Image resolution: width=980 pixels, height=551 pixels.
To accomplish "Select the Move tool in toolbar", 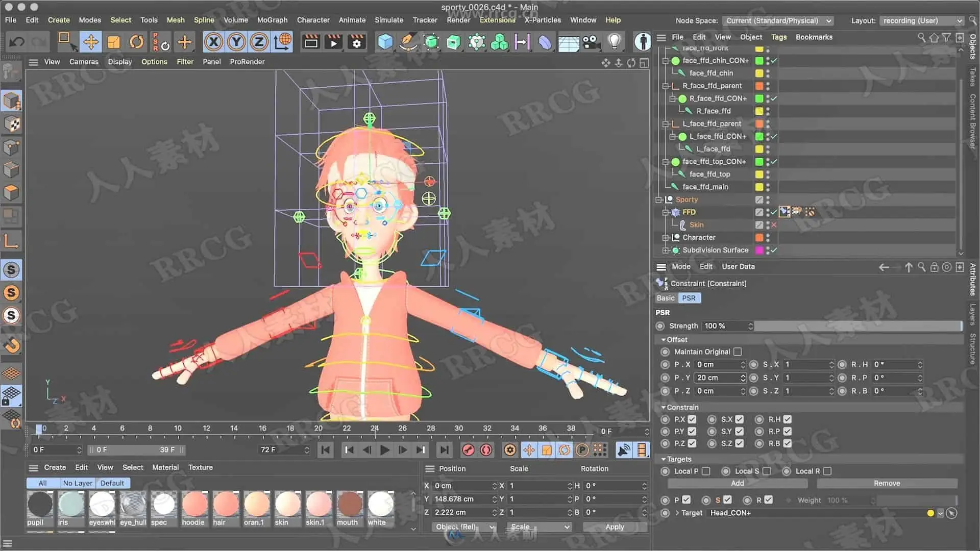I will pyautogui.click(x=91, y=42).
